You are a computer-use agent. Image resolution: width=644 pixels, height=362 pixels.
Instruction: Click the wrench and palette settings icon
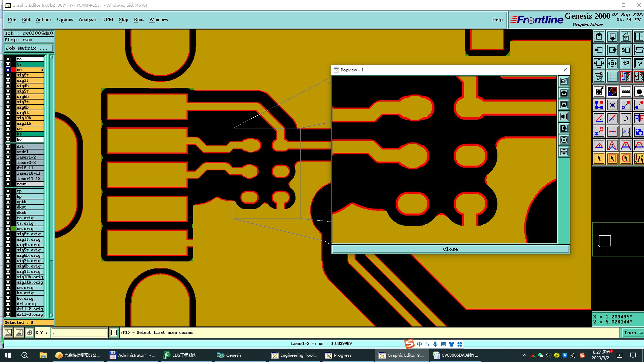tap(599, 77)
